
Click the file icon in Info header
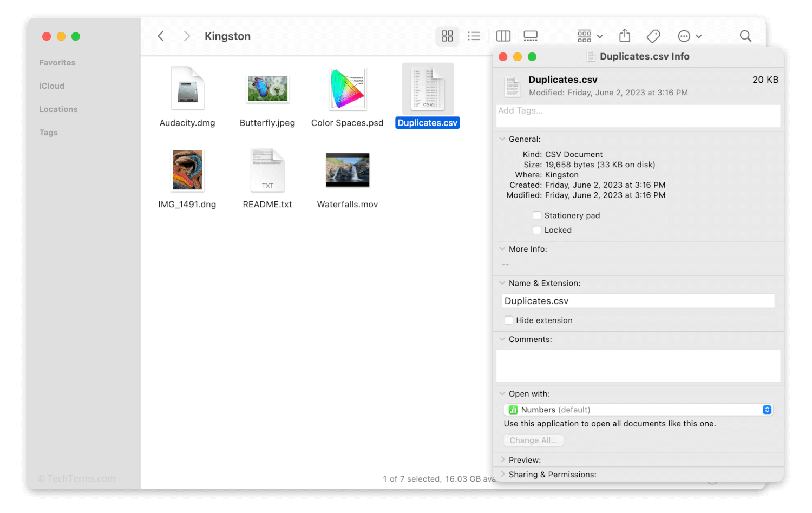pos(512,86)
